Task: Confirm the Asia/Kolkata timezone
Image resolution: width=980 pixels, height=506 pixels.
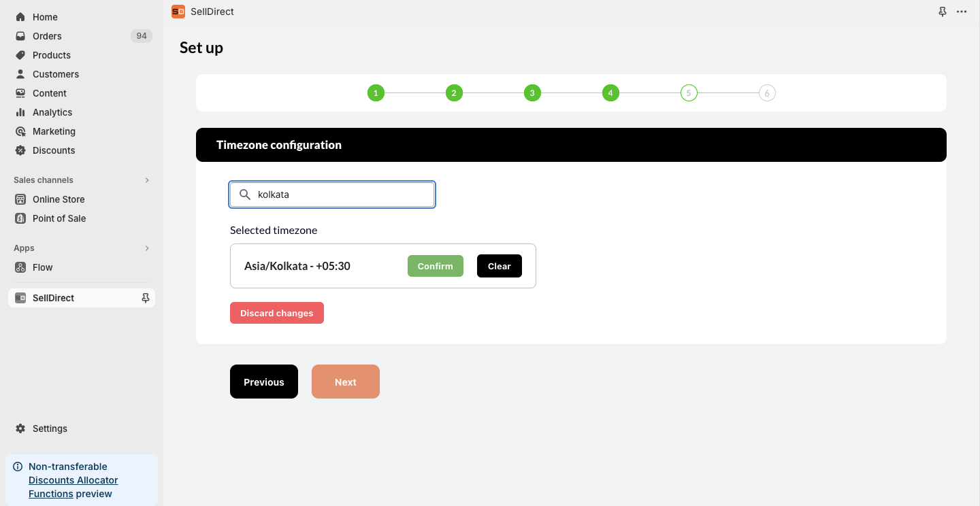Action: click(436, 266)
